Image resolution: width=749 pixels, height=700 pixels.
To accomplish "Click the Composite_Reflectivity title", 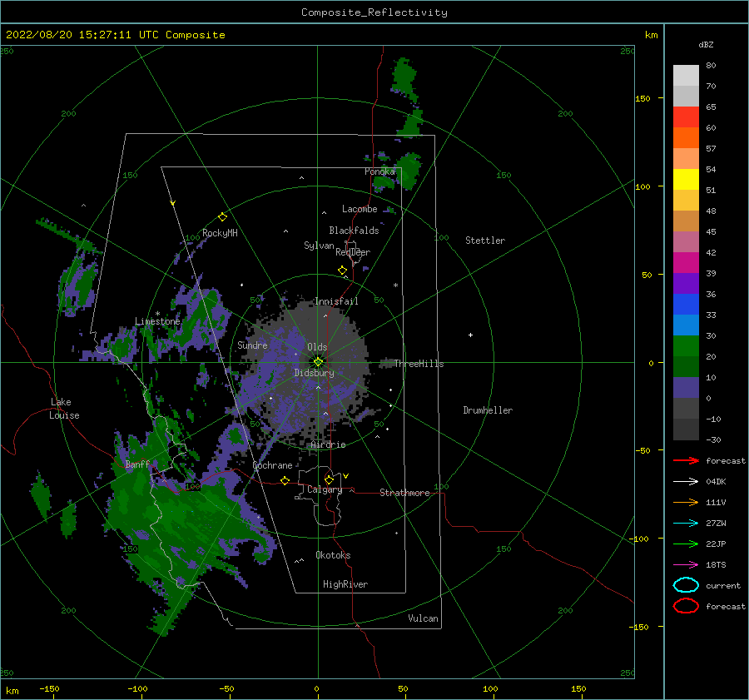I will pyautogui.click(x=374, y=12).
